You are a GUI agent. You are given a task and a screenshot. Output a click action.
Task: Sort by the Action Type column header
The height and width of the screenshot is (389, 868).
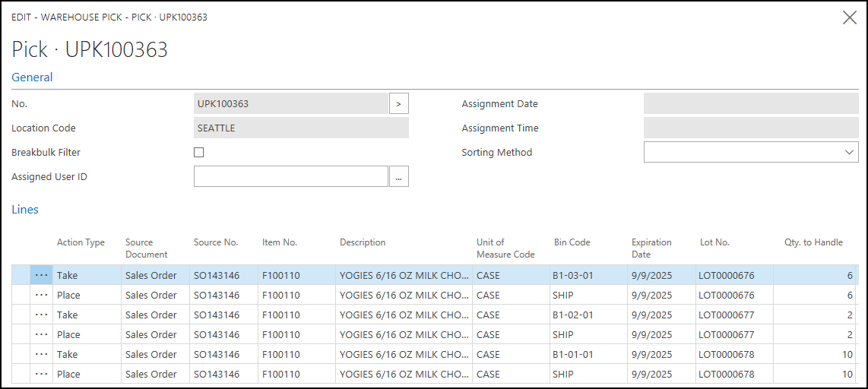pos(81,242)
